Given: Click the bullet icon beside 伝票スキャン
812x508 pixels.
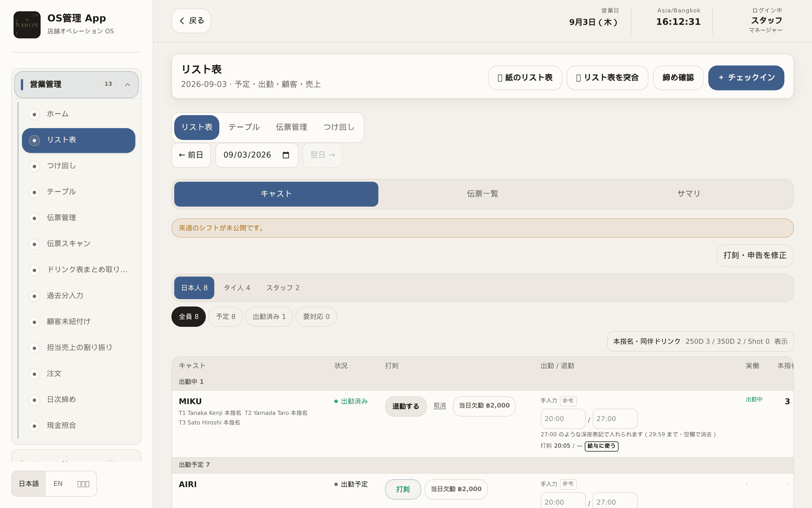Looking at the screenshot, I should tap(34, 244).
